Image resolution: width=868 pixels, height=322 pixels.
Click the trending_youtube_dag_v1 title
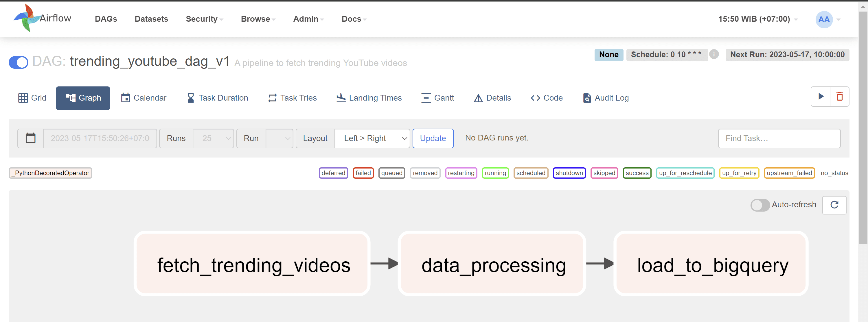click(x=150, y=61)
